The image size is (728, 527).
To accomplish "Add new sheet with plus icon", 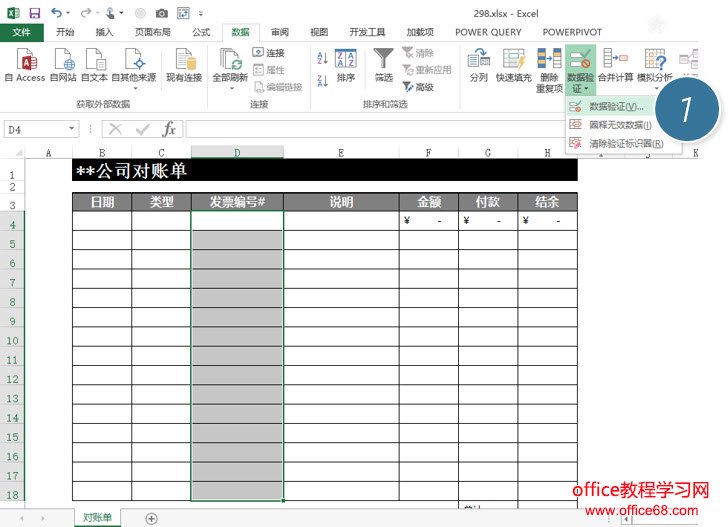I will (151, 518).
